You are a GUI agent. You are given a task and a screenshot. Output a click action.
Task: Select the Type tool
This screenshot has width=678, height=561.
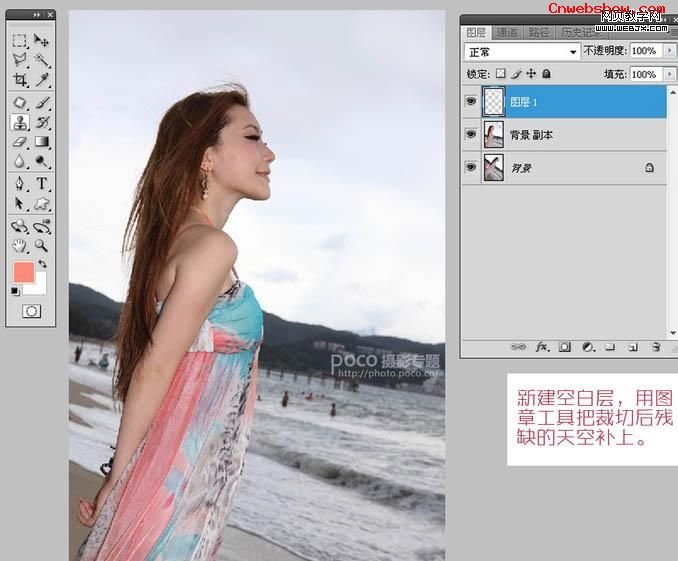tap(42, 183)
